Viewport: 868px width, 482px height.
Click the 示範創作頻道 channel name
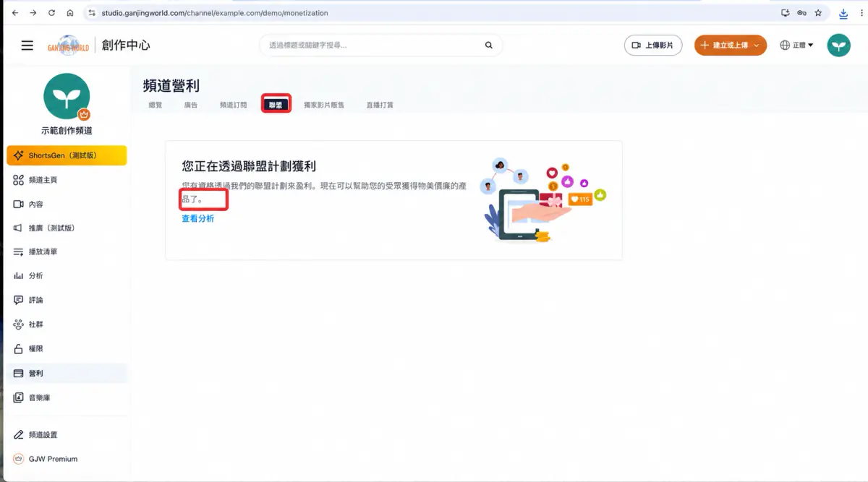(67, 131)
